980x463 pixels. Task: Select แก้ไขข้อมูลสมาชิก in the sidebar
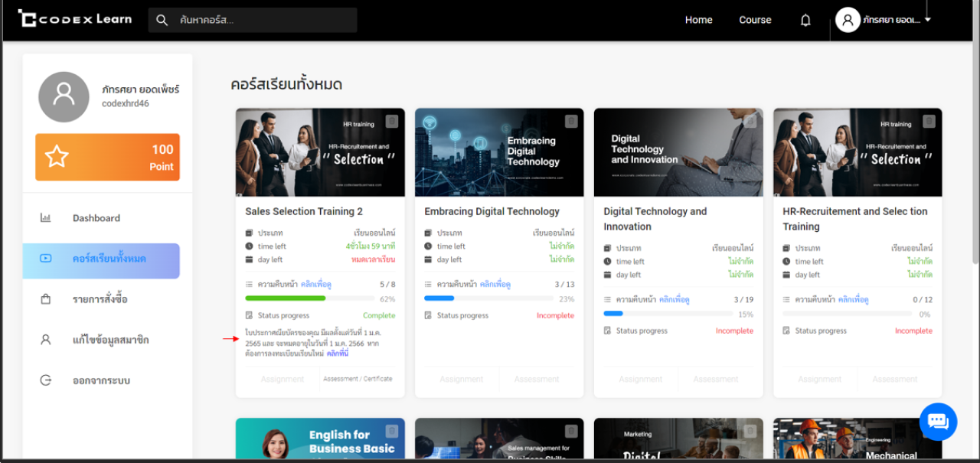point(110,340)
